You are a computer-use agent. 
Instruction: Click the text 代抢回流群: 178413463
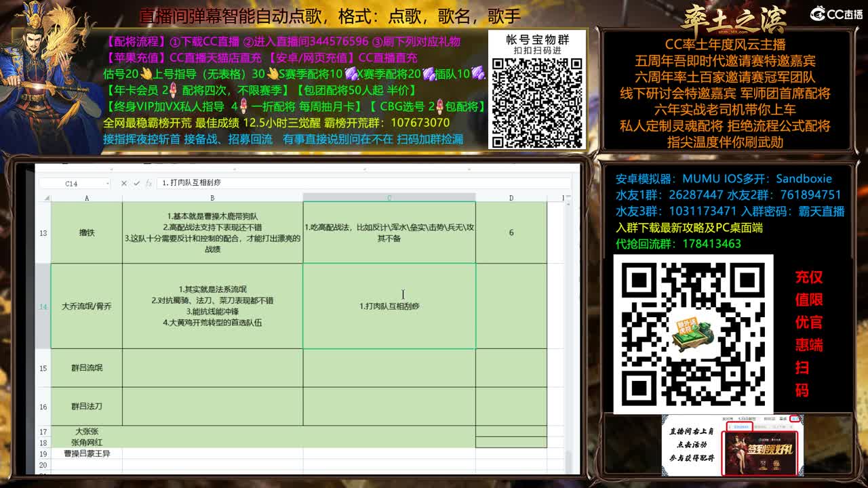point(678,243)
